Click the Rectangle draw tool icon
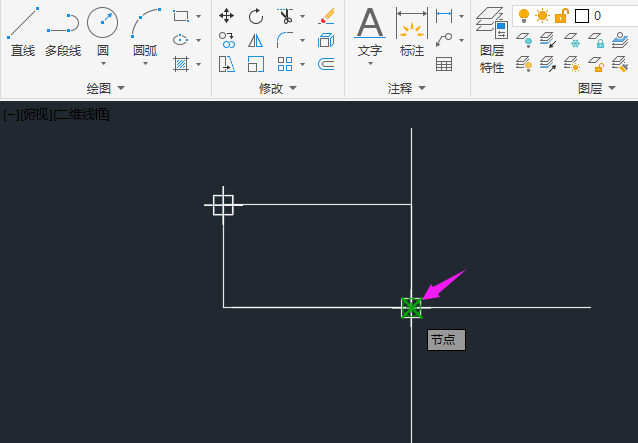 pos(181,16)
